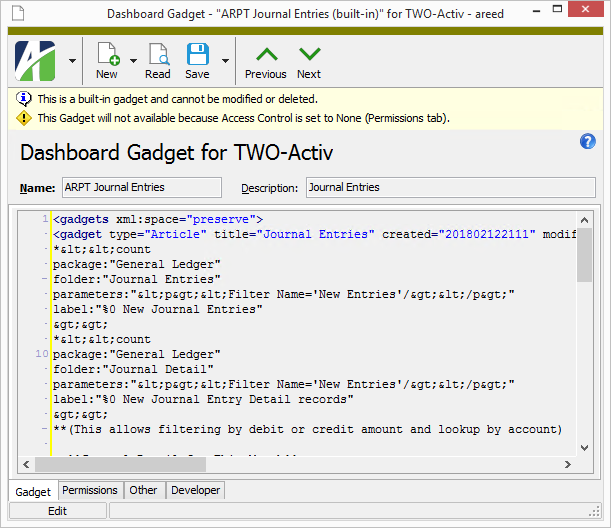611x528 pixels.
Task: Click the warning icon beside Access Control notice
Action: coord(24,118)
